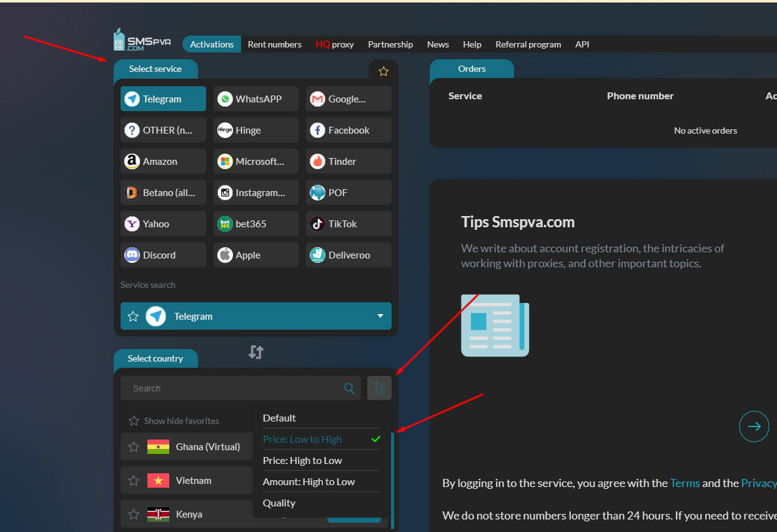Select Ghana (Virtual) country row
Image resolution: width=777 pixels, height=532 pixels.
[x=187, y=446]
